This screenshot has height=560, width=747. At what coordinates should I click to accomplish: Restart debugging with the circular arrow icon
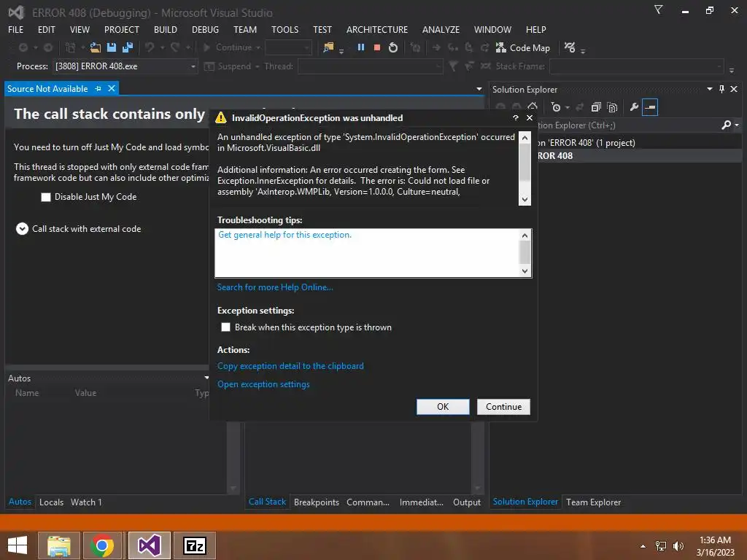(393, 47)
